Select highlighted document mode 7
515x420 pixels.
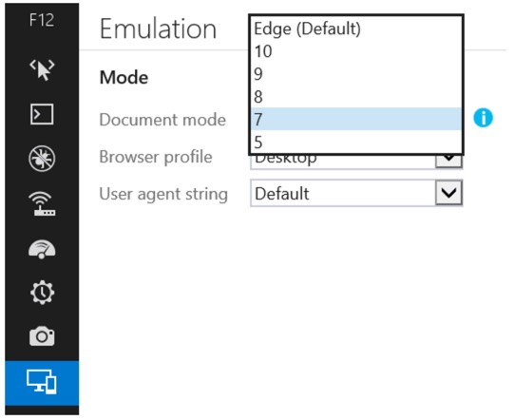pyautogui.click(x=356, y=119)
